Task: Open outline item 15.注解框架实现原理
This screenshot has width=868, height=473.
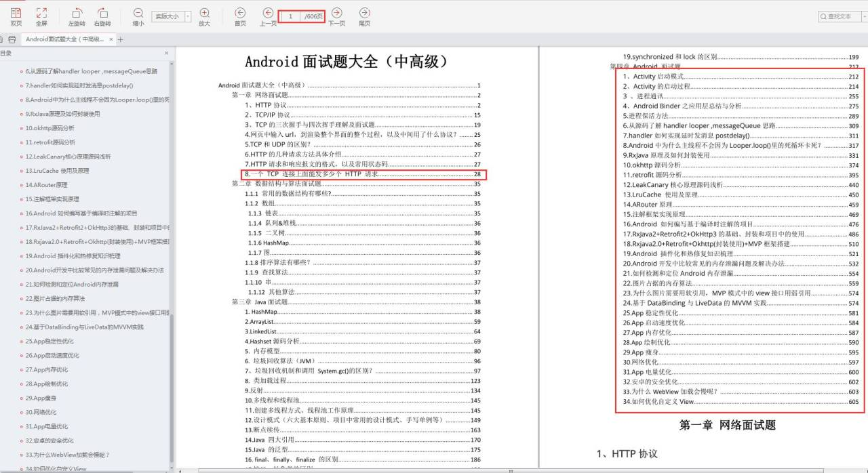Action: (x=52, y=199)
